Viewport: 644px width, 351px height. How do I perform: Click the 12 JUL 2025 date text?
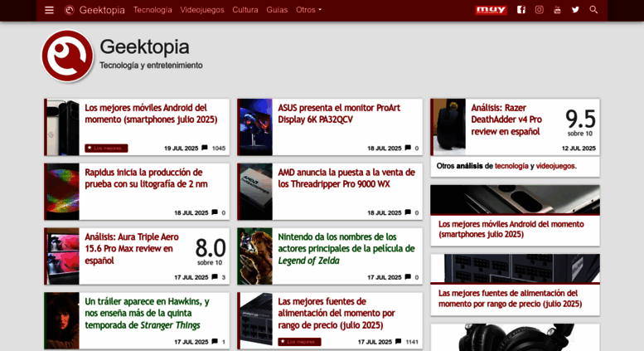(579, 149)
